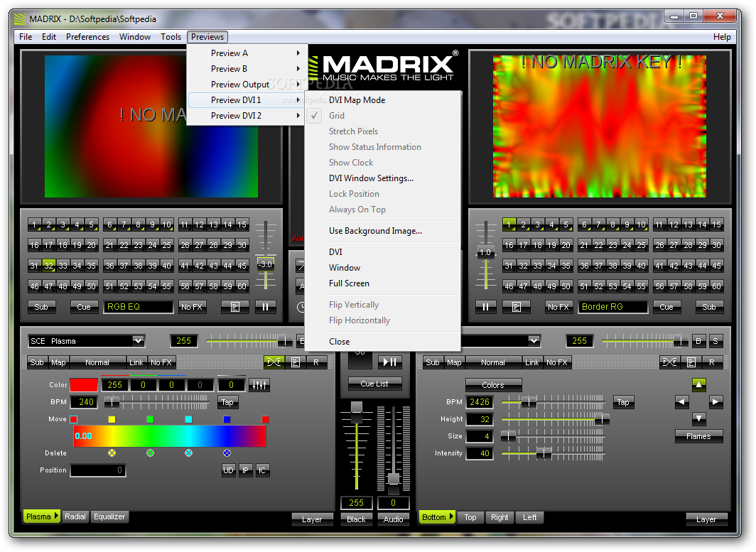Select the green Move color marker
The image size is (756, 552).
pyautogui.click(x=151, y=419)
